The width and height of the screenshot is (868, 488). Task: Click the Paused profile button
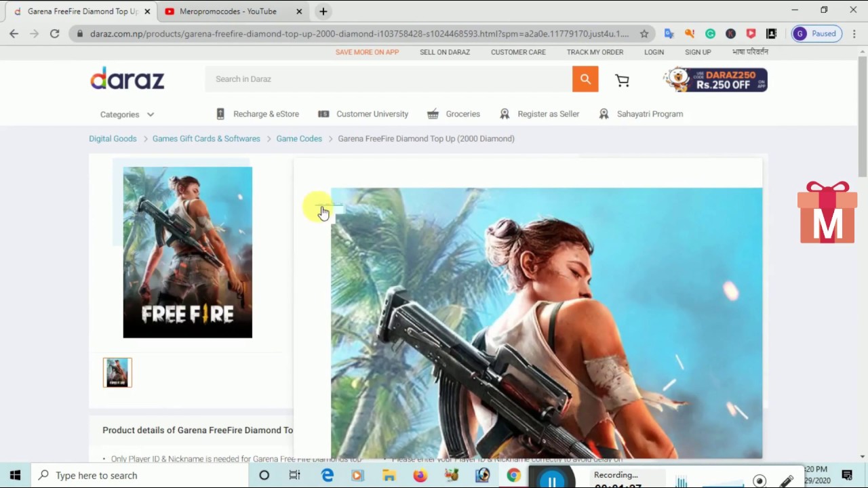point(816,33)
